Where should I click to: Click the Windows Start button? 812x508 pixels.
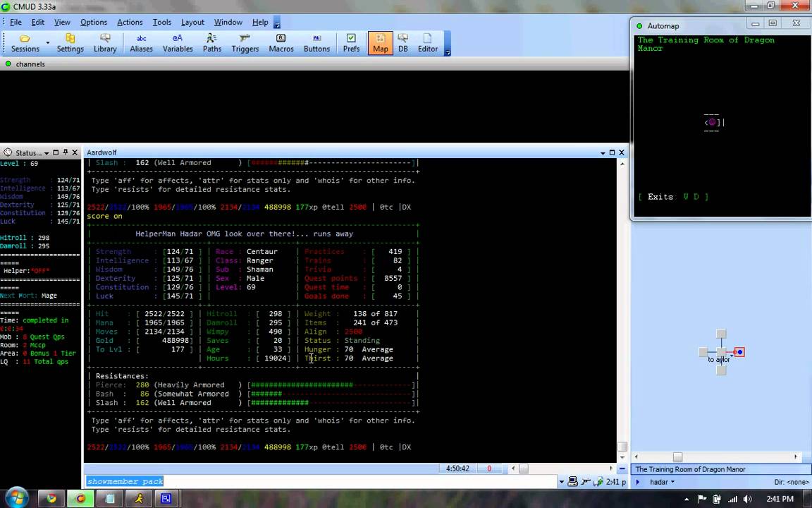pos(17,498)
